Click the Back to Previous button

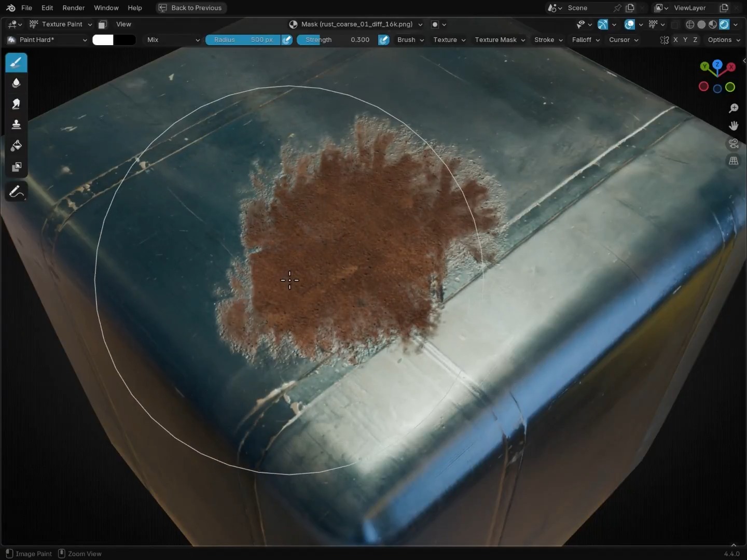191,8
